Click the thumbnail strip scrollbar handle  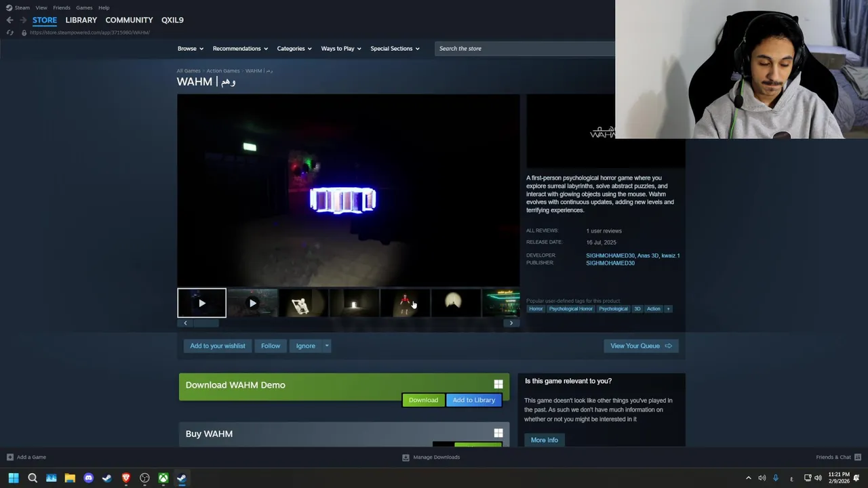point(206,323)
